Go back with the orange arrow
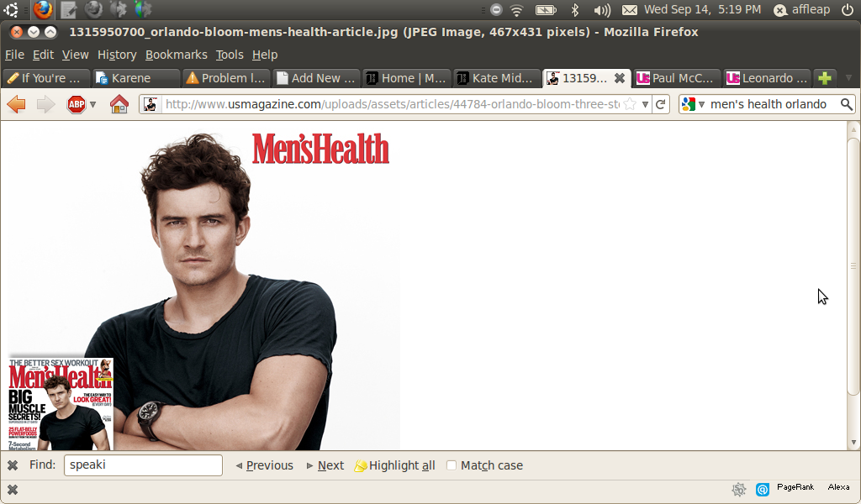The height and width of the screenshot is (504, 861). coord(17,103)
